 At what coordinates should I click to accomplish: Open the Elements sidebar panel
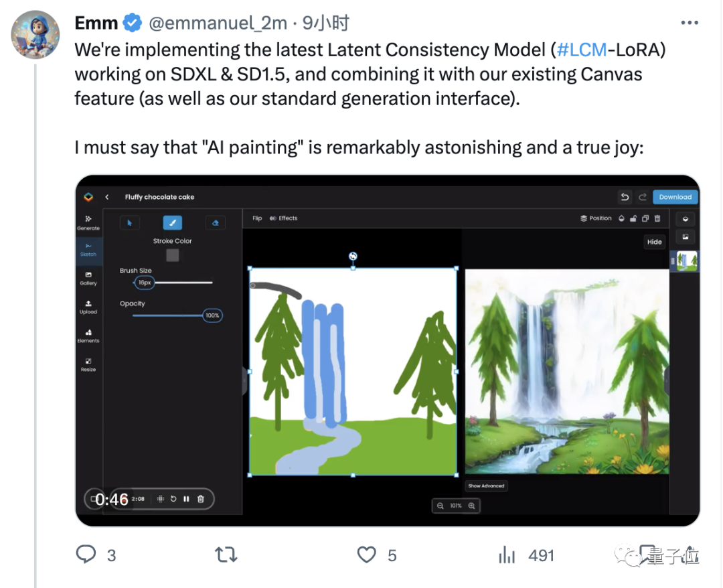[88, 336]
